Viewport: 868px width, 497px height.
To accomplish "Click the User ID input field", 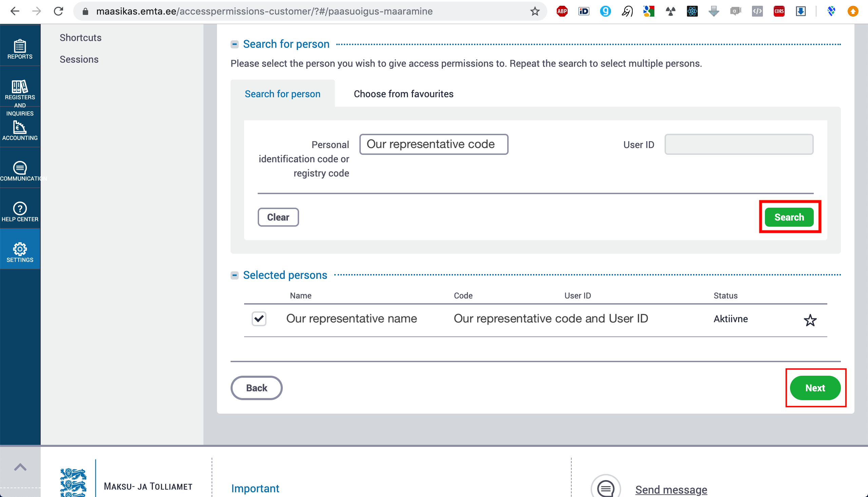I will click(x=738, y=144).
